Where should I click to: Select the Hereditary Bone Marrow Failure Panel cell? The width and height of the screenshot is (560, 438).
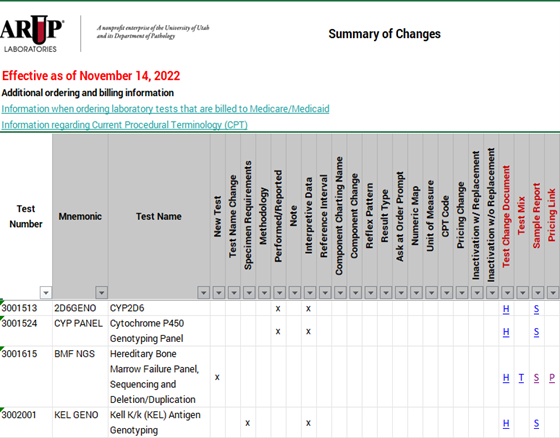[x=159, y=377]
